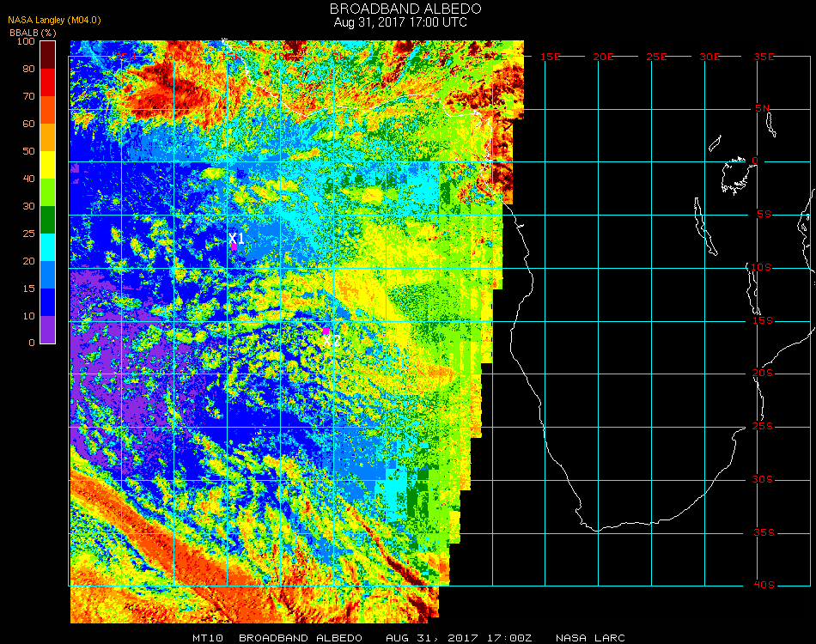Click the magenta point above X2
The width and height of the screenshot is (816, 644).
(326, 331)
